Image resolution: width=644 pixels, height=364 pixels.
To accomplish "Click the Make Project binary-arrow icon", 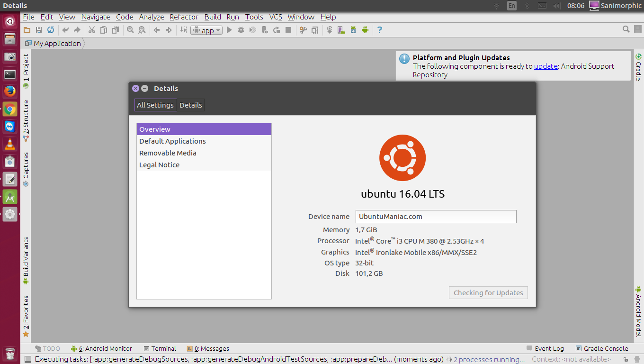I will tap(183, 30).
